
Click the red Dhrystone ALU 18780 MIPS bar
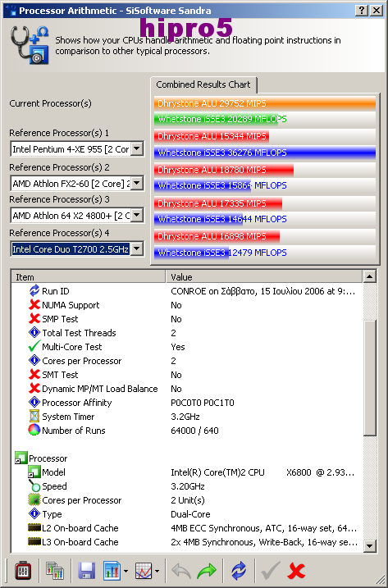pos(224,170)
